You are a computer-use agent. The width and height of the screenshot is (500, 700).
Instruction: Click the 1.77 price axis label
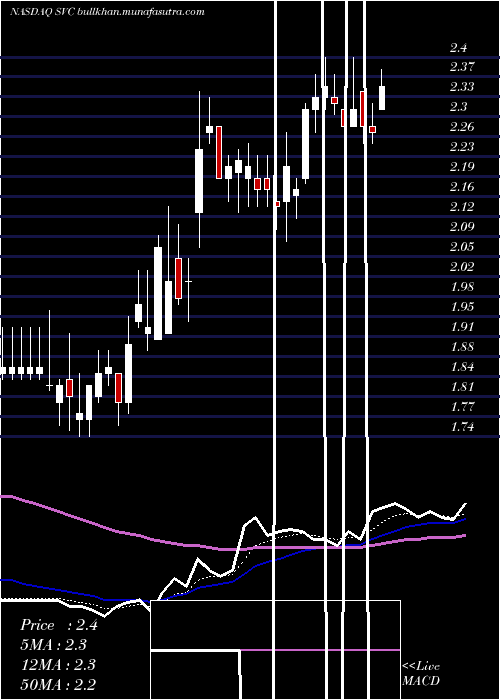[x=462, y=407]
